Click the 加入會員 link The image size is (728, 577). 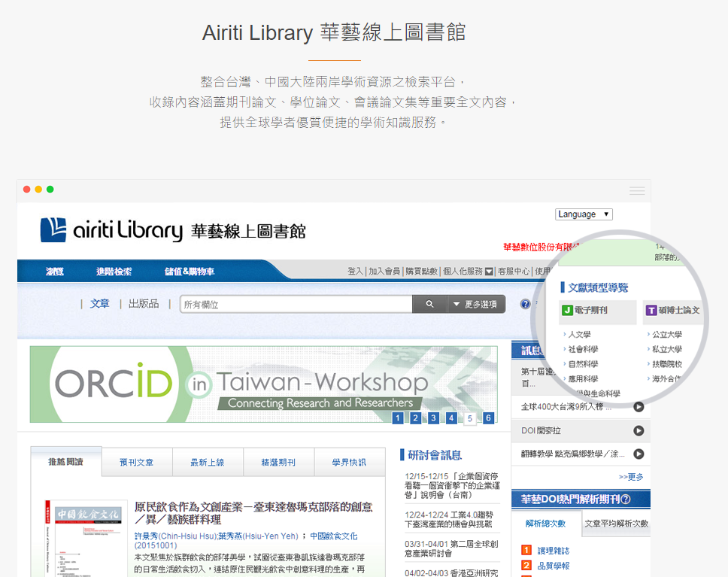tap(384, 272)
